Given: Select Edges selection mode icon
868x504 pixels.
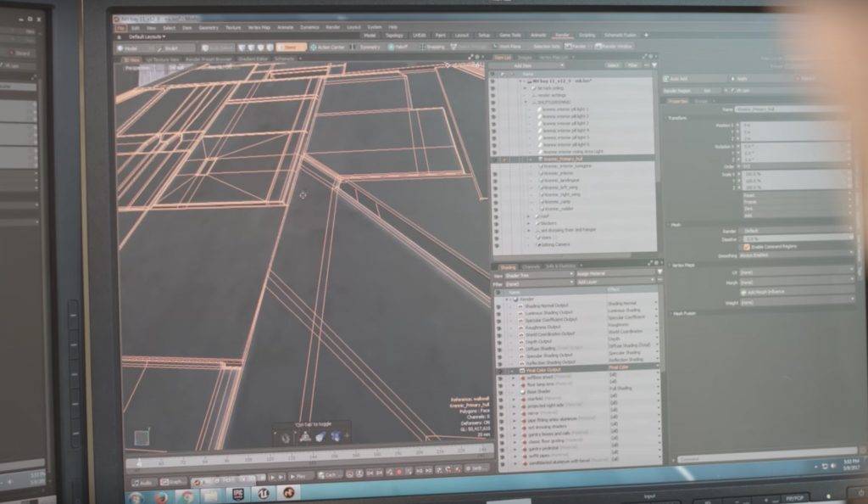Looking at the screenshot, I should 251,48.
